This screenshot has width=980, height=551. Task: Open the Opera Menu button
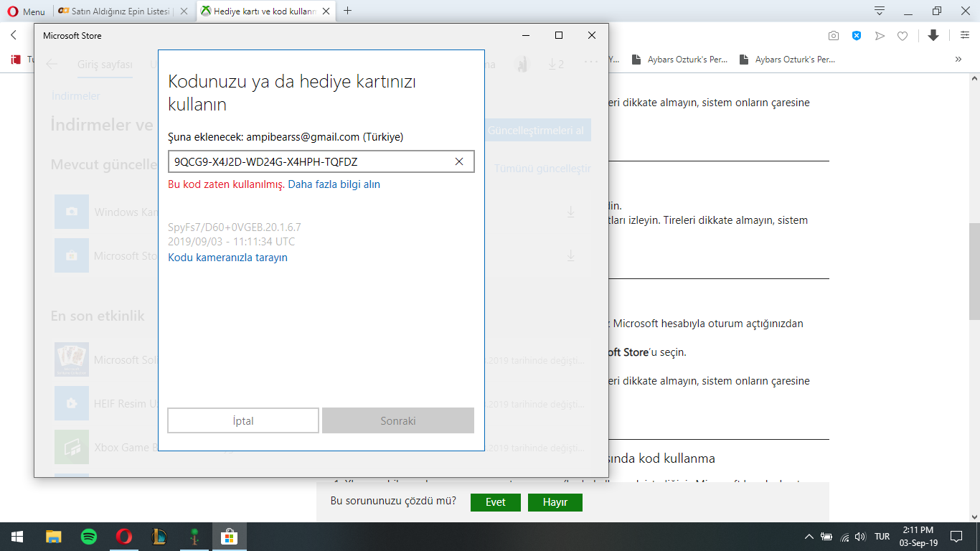26,11
